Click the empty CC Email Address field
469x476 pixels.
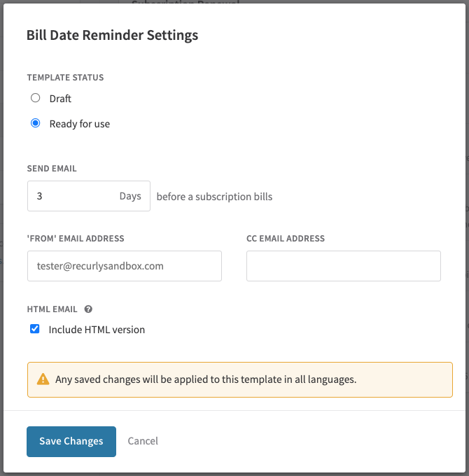[x=344, y=266]
